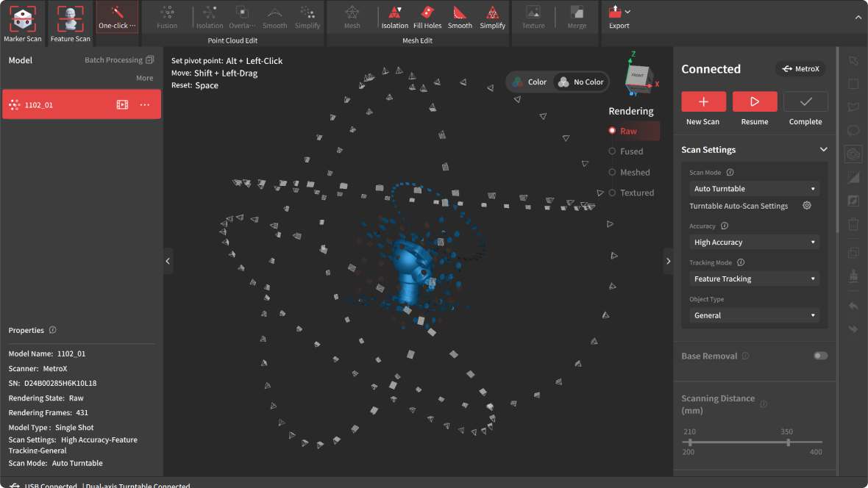The width and height of the screenshot is (868, 488).
Task: Select the Meshed rendering radio option
Action: click(612, 172)
